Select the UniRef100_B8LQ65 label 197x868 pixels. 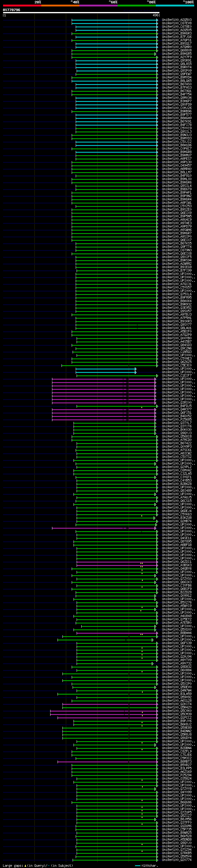pyautogui.click(x=177, y=81)
